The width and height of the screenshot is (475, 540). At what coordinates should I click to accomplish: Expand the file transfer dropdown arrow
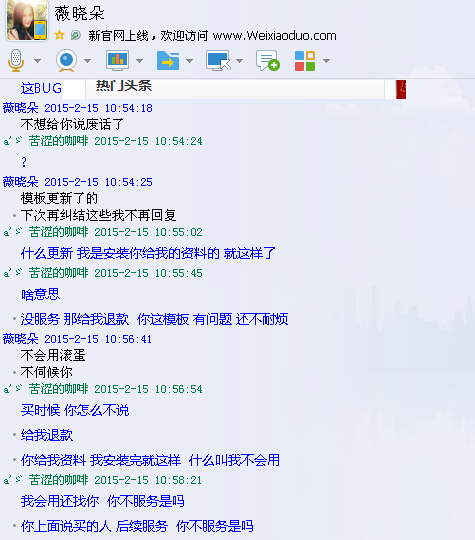pyautogui.click(x=189, y=61)
